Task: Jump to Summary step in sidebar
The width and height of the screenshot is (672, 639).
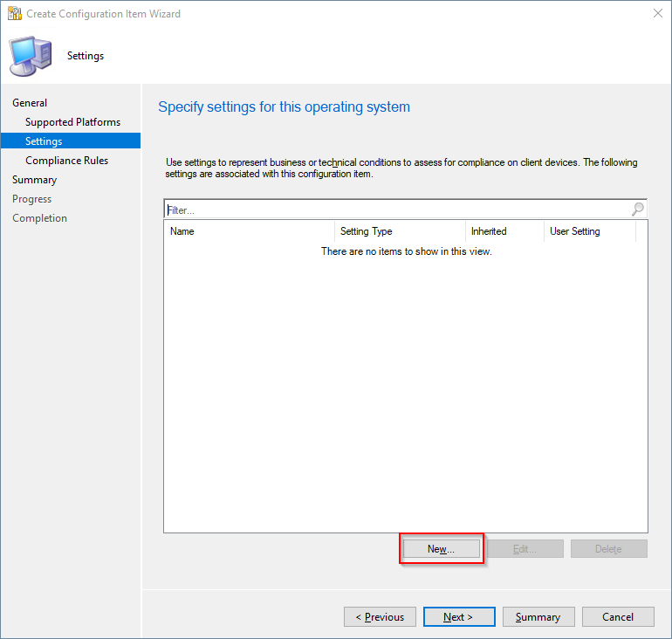Action: (x=34, y=180)
